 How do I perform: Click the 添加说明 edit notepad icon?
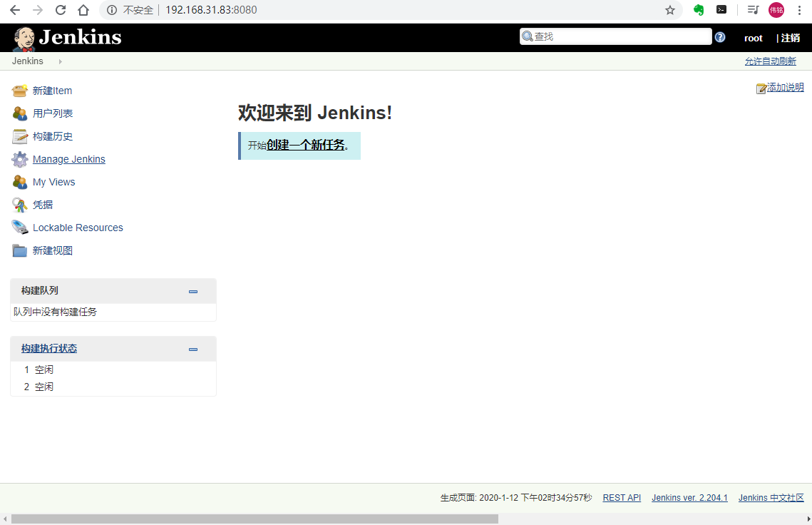pos(761,88)
